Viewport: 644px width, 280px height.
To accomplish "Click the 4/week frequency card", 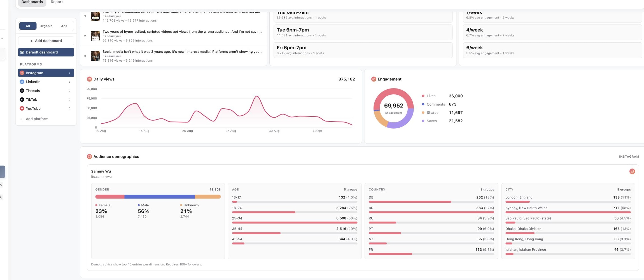I will (552, 32).
